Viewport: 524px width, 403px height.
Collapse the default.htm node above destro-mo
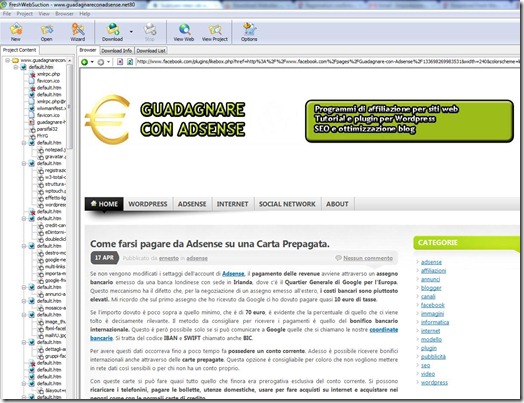24,246
